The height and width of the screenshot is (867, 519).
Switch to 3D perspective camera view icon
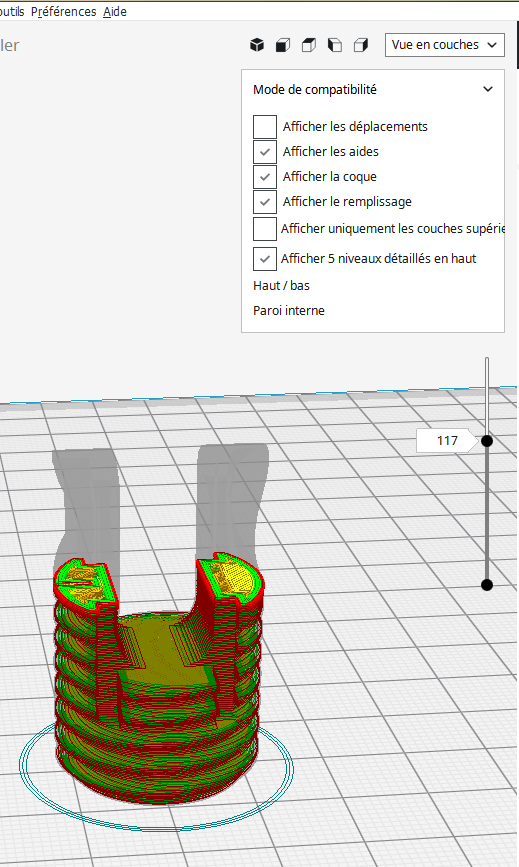[x=257, y=45]
